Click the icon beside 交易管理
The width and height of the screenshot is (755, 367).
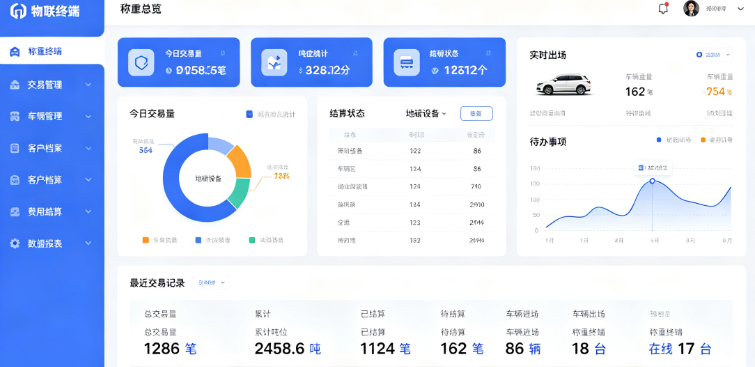coord(15,85)
